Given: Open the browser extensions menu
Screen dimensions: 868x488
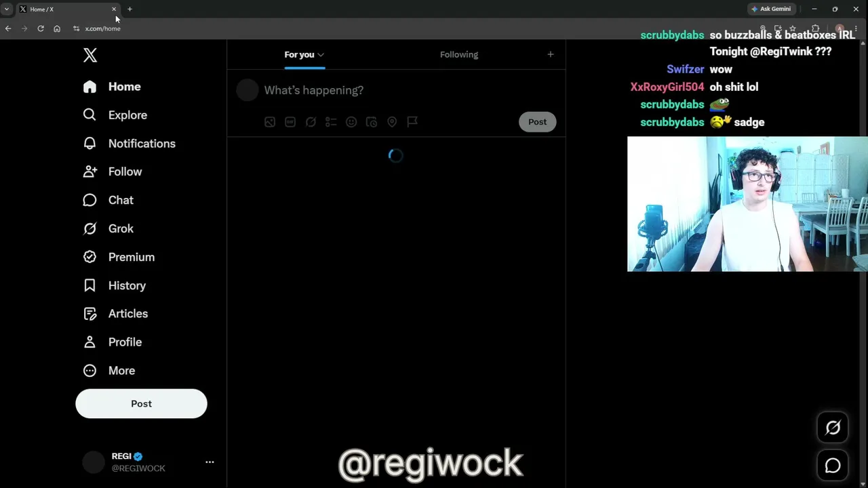Looking at the screenshot, I should (816, 28).
